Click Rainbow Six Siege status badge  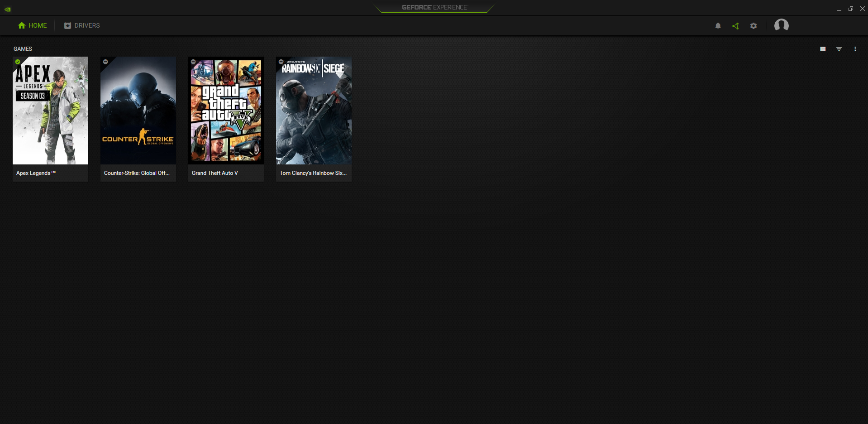(281, 62)
